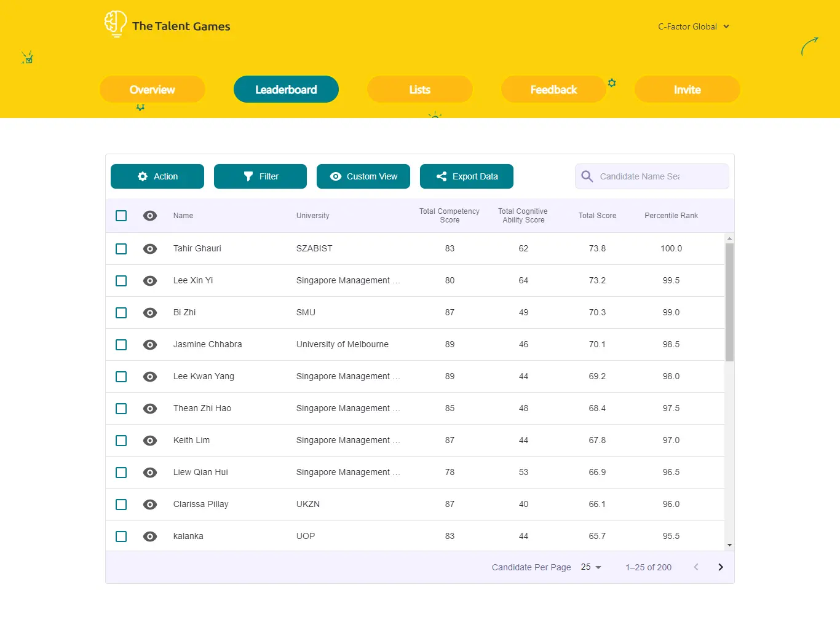Click the eye icon for Bi Zhi
The width and height of the screenshot is (840, 633).
150,313
